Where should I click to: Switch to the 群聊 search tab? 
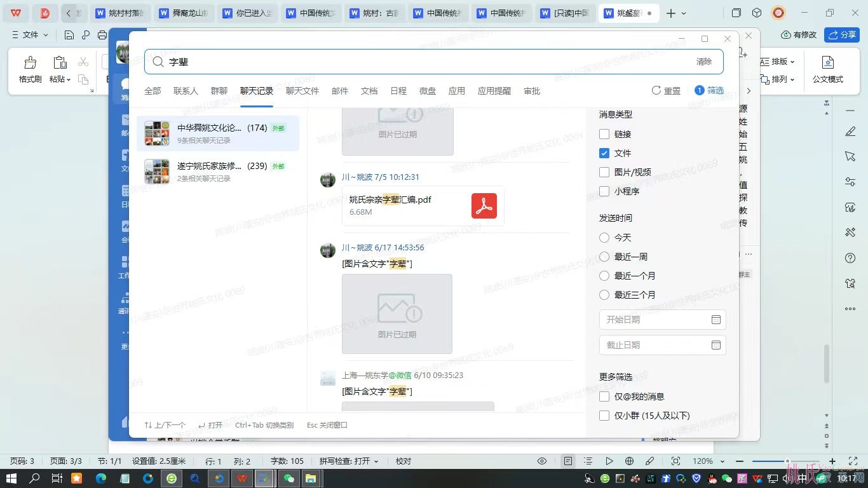tap(219, 91)
